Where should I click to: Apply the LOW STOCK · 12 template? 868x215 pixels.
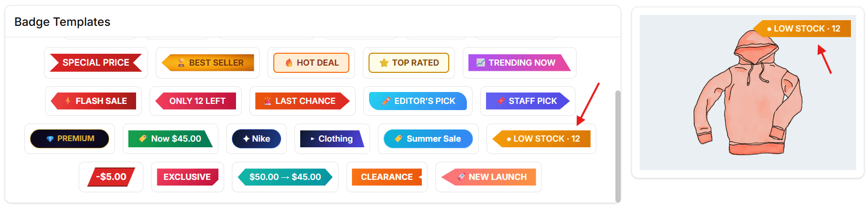point(541,139)
